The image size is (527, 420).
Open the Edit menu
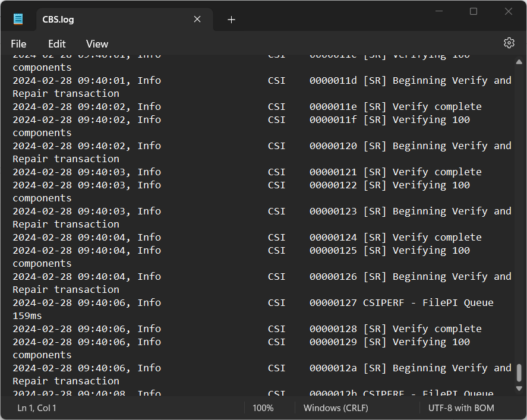(x=57, y=44)
